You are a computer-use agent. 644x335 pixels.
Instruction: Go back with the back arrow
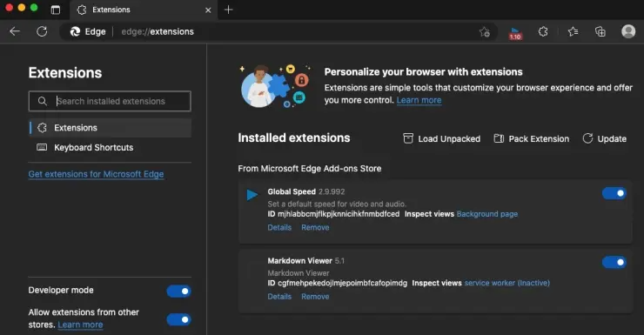pos(15,31)
